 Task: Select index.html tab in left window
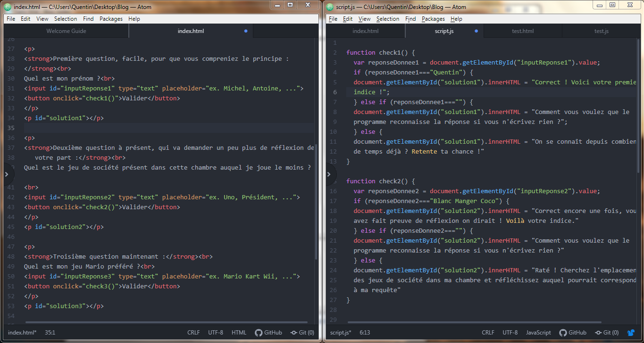191,31
